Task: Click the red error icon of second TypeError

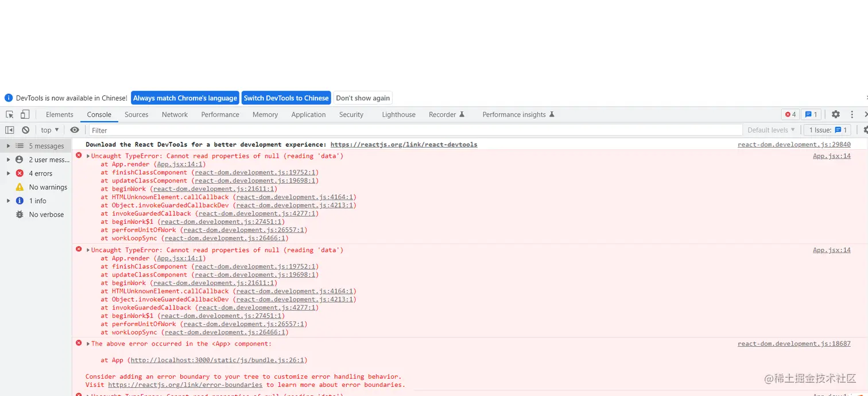Action: (79, 250)
